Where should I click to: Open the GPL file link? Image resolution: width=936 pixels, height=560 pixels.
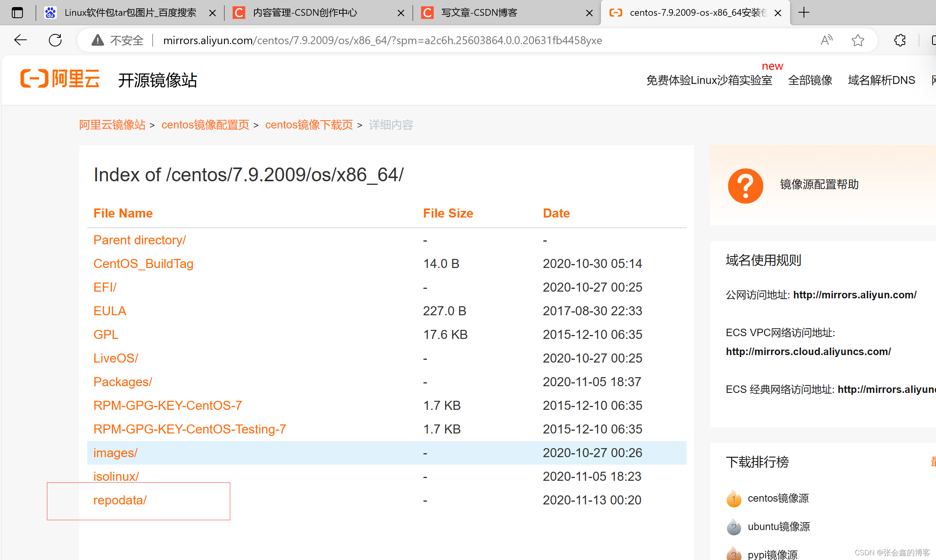(x=106, y=335)
